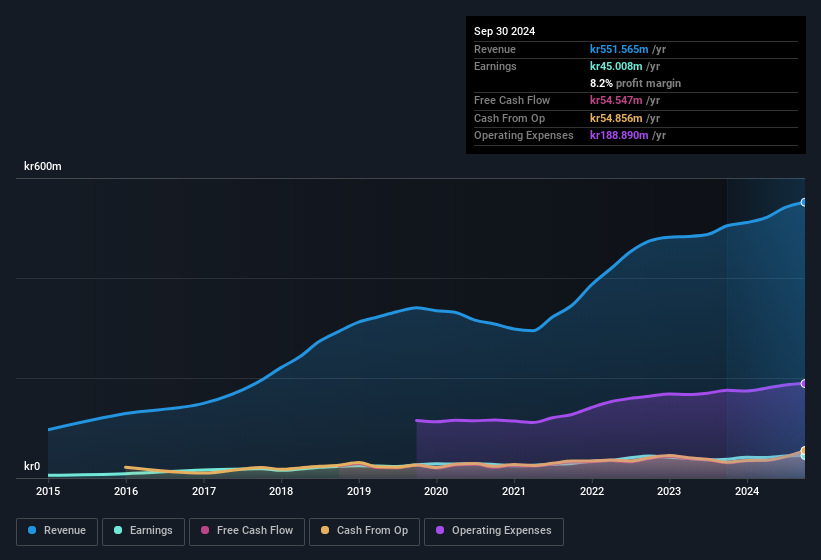Click the kr600m y-axis label
Image resolution: width=821 pixels, height=560 pixels.
point(42,166)
